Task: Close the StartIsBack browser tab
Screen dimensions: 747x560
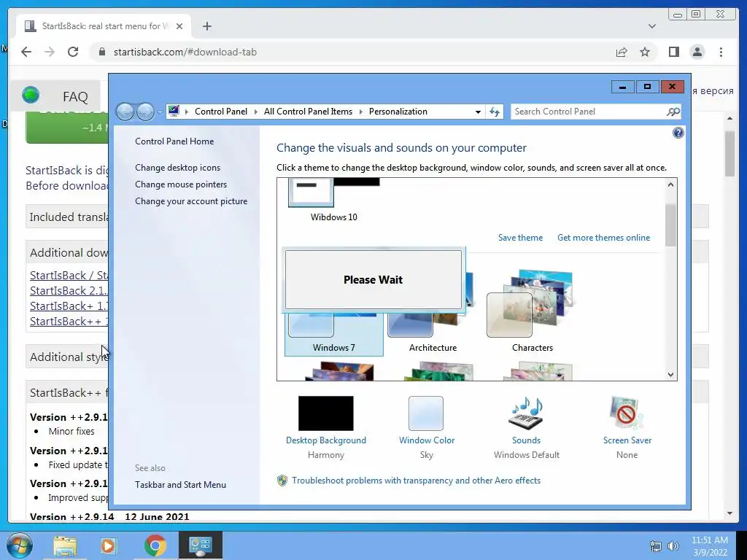Action: pyautogui.click(x=179, y=26)
